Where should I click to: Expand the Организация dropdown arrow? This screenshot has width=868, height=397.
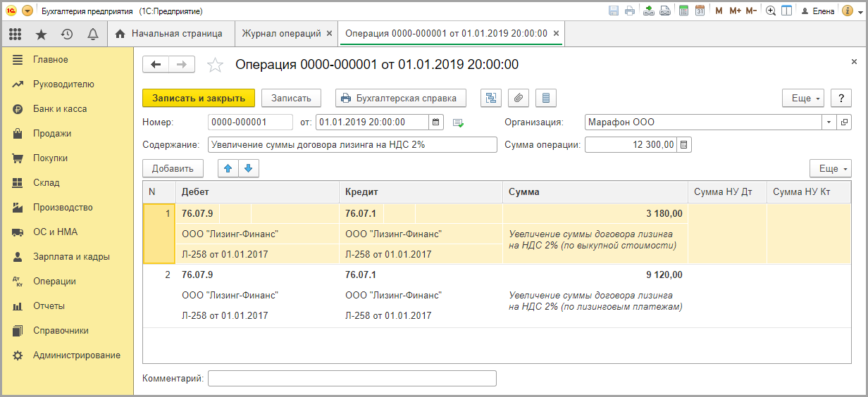pyautogui.click(x=829, y=122)
